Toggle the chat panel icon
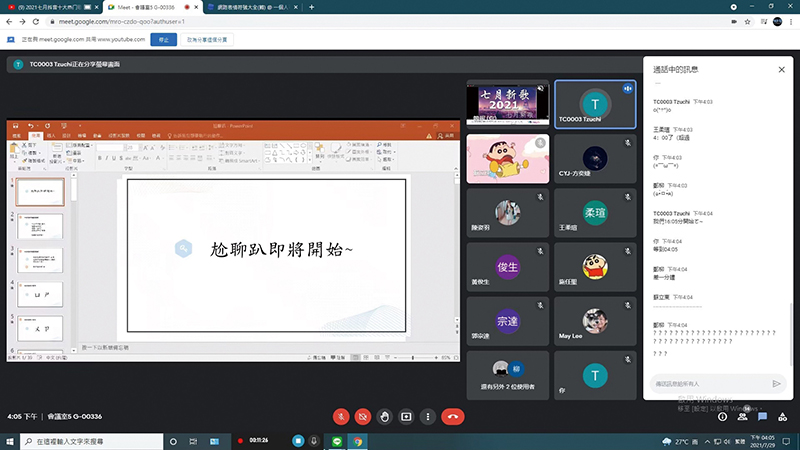The image size is (800, 450). (x=762, y=417)
